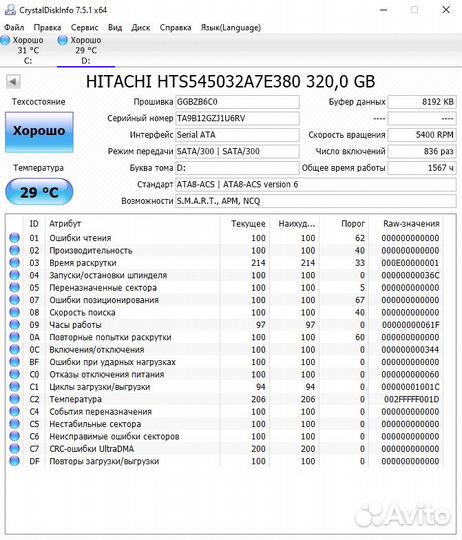Click status dot for Время раскрутки

(x=14, y=263)
